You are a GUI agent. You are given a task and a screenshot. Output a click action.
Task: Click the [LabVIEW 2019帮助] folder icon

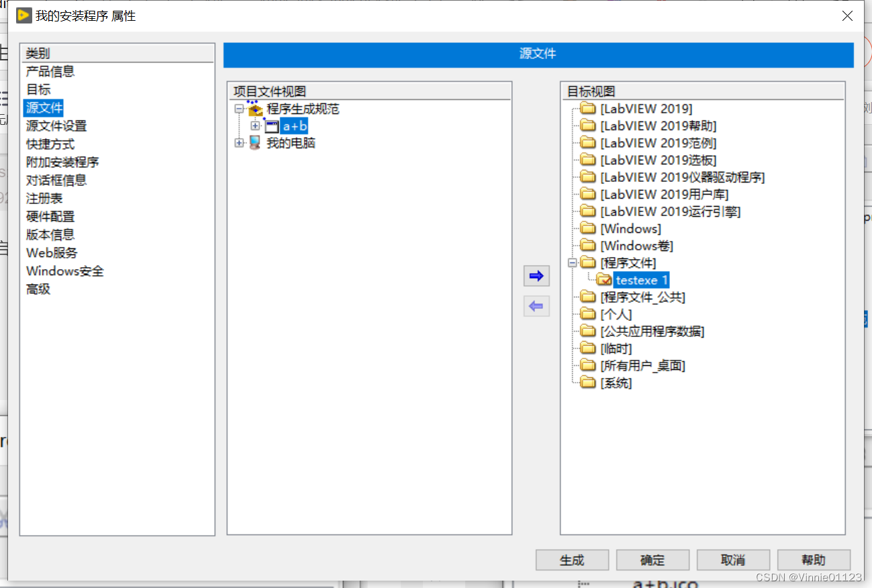[588, 126]
